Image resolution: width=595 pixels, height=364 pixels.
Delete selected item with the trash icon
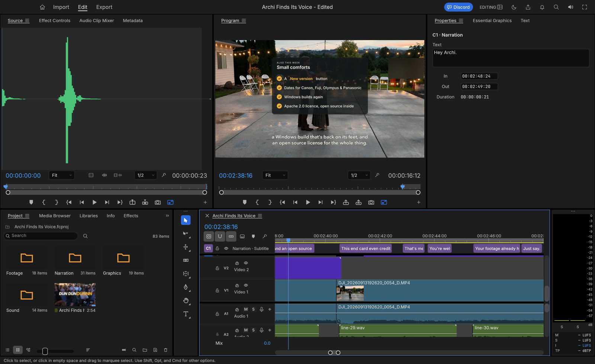[x=165, y=350]
